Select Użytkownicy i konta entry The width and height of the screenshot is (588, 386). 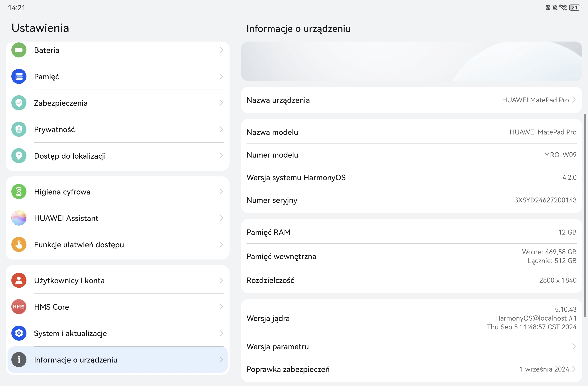[118, 280]
